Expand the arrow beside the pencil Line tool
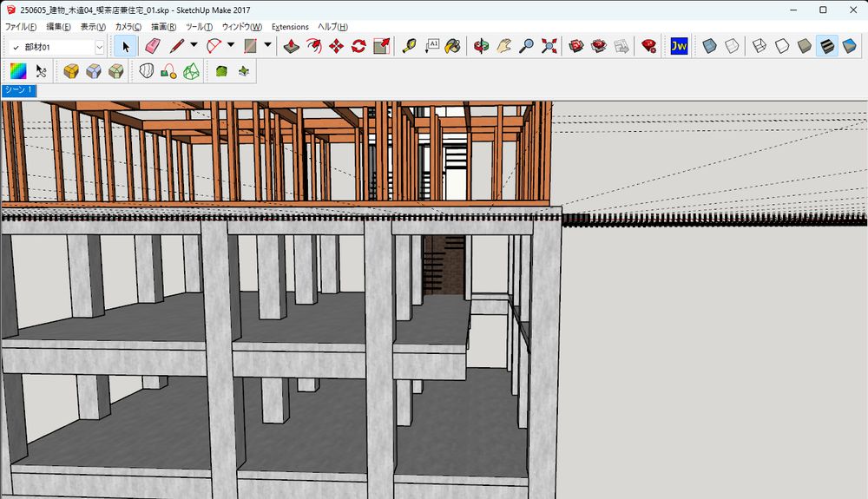Screen dimensions: 868x499 tap(194, 46)
